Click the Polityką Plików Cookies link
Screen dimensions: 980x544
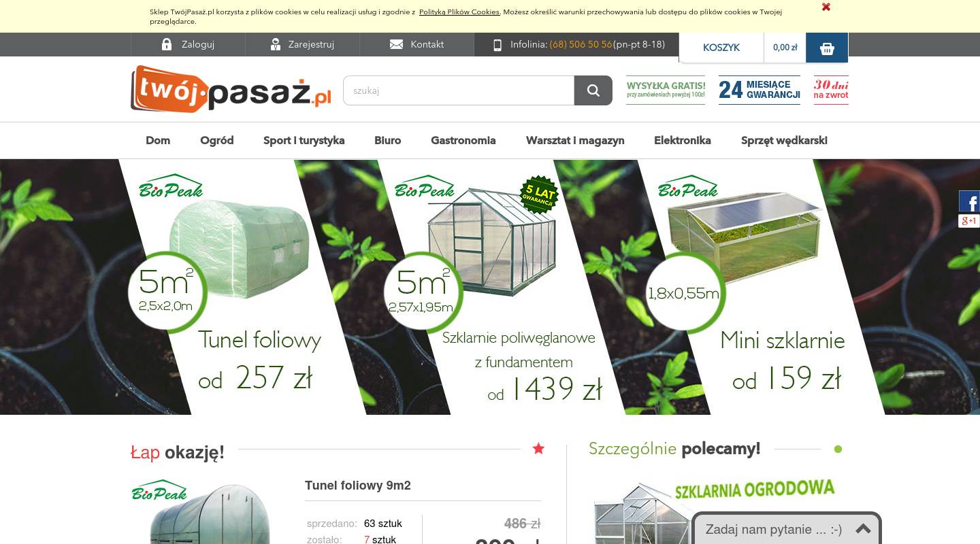[459, 12]
